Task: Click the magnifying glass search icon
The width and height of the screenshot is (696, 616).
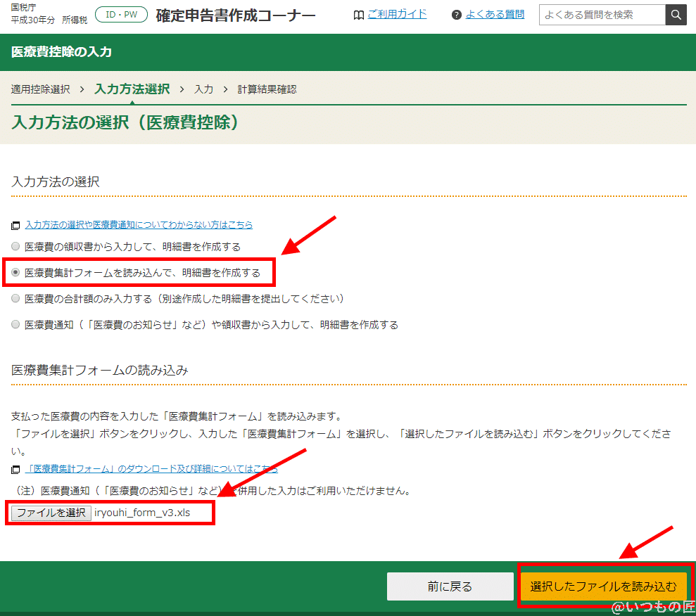Action: pos(676,15)
